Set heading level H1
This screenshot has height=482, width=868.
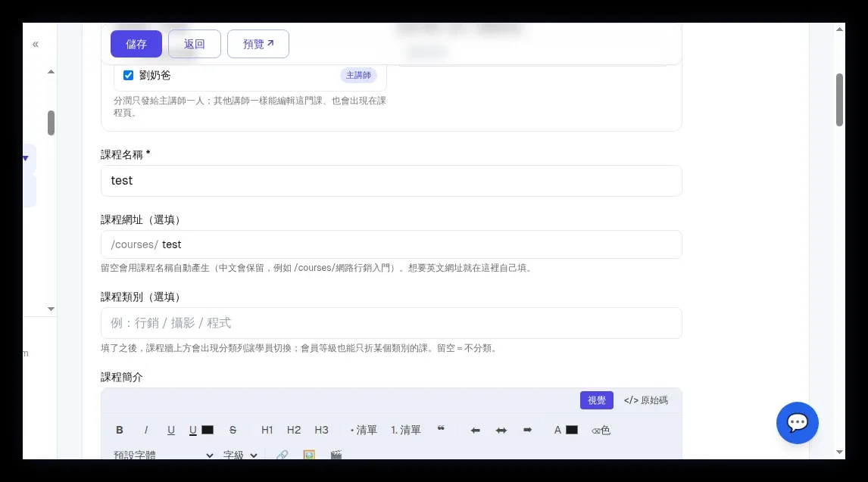tap(267, 430)
